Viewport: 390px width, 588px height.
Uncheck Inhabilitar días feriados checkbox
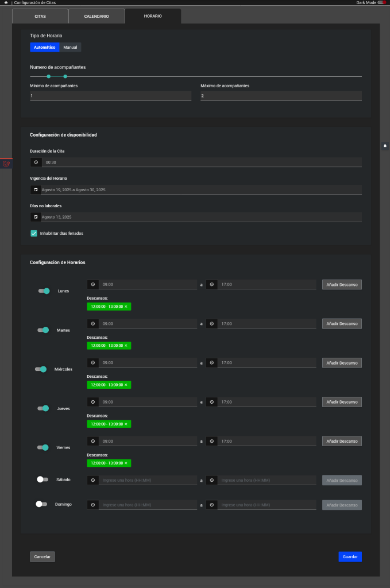[34, 233]
